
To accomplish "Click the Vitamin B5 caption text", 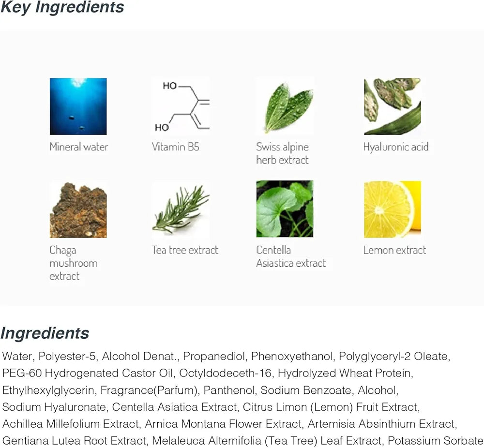I will coord(176,147).
